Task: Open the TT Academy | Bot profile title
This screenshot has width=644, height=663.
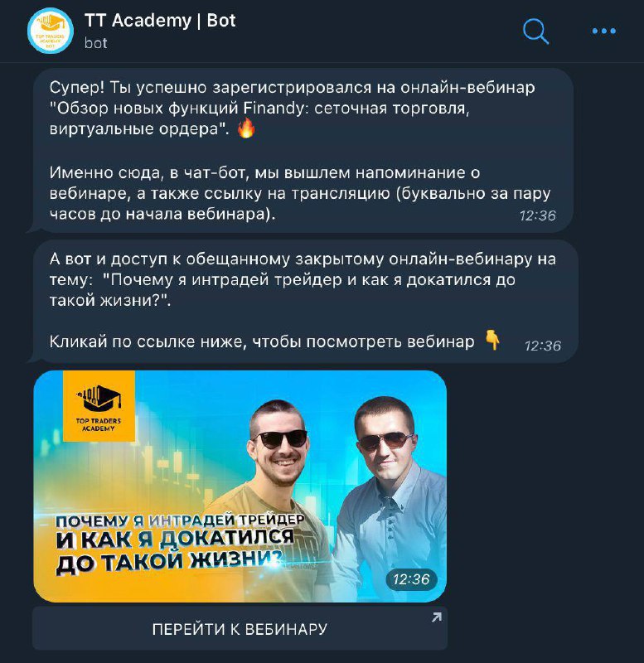Action: pyautogui.click(x=160, y=20)
